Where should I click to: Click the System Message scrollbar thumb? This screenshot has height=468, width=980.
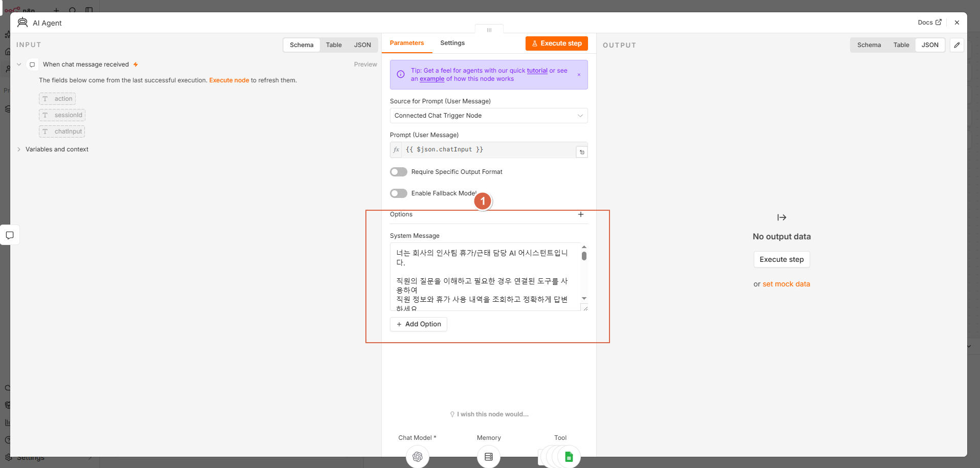click(x=584, y=256)
